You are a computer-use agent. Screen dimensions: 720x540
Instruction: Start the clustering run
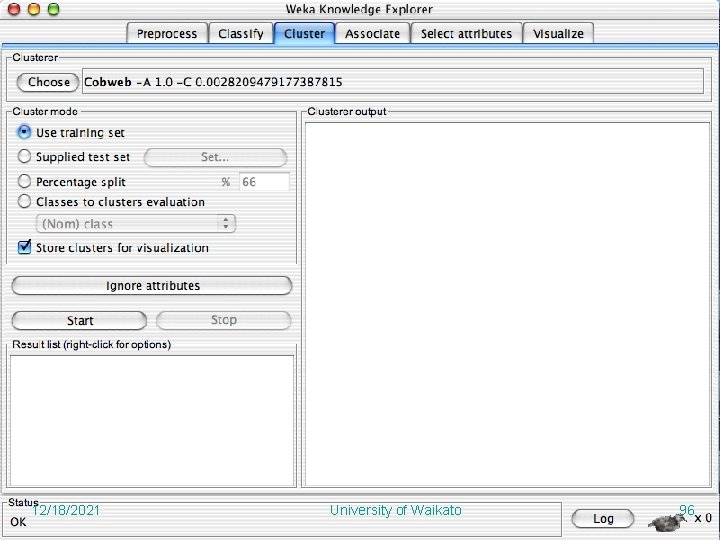(x=79, y=321)
